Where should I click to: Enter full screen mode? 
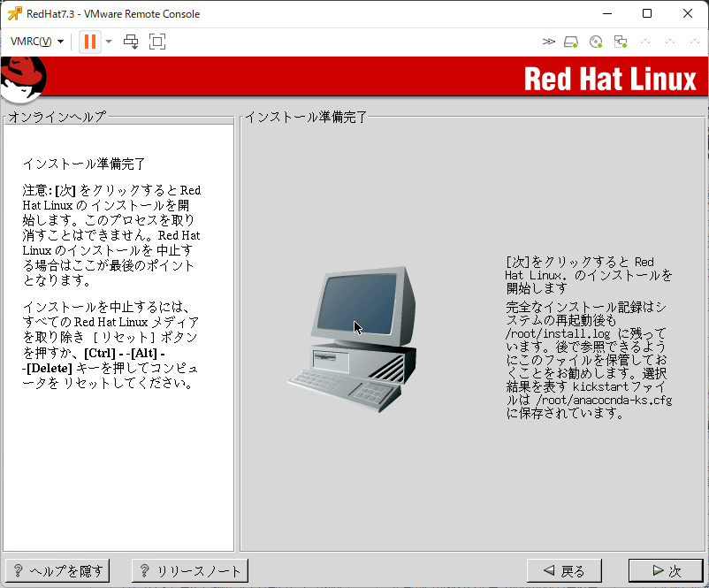click(157, 42)
